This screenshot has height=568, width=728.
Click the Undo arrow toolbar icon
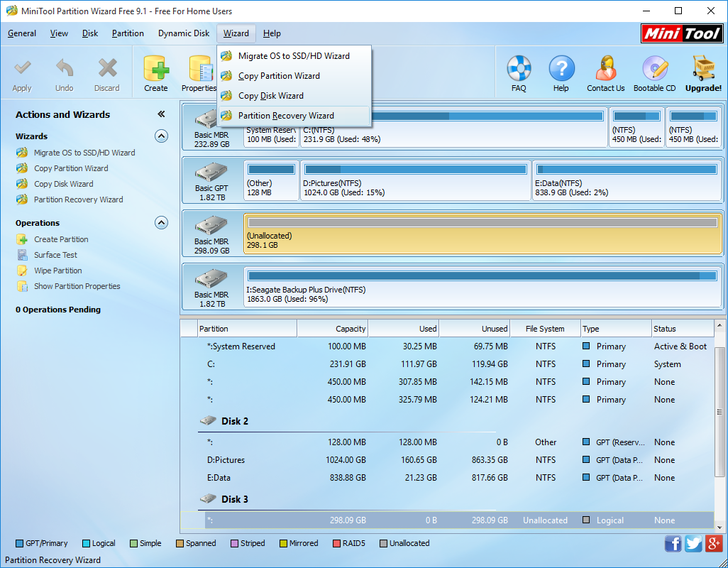[x=65, y=68]
